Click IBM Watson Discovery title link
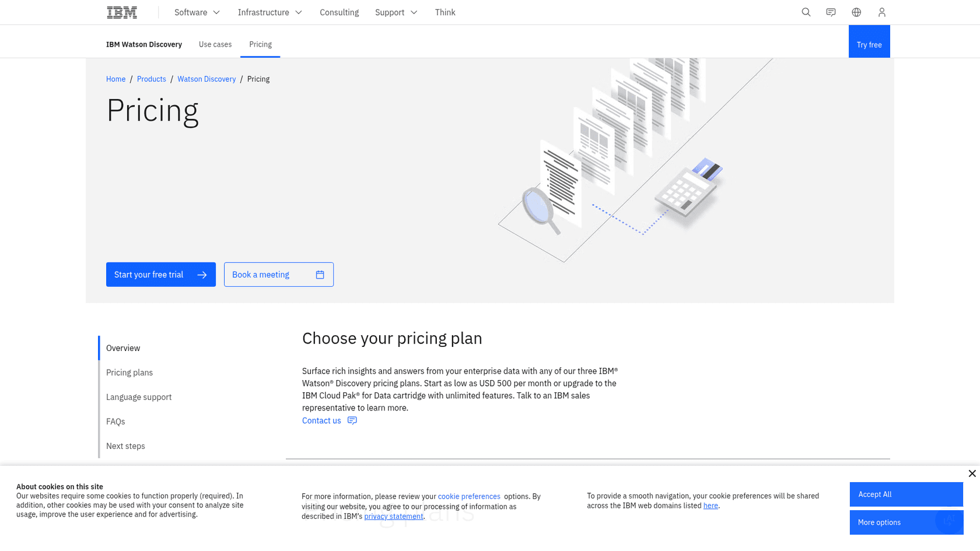 point(144,44)
